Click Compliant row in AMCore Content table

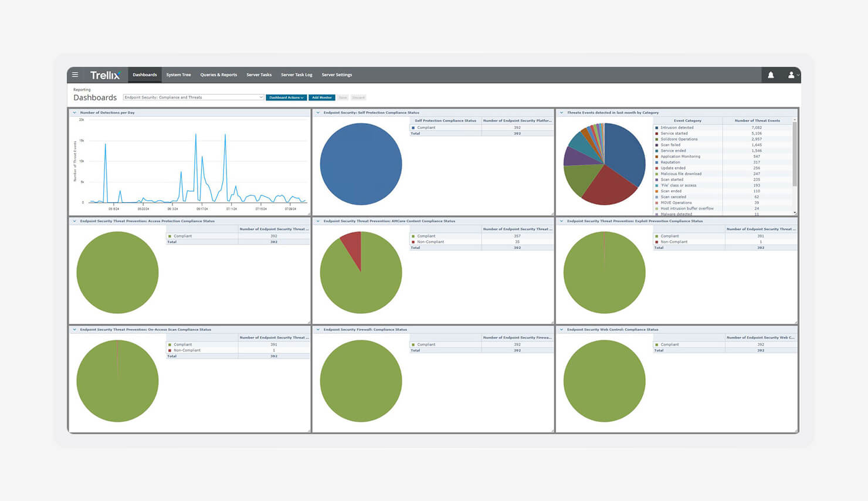point(482,236)
